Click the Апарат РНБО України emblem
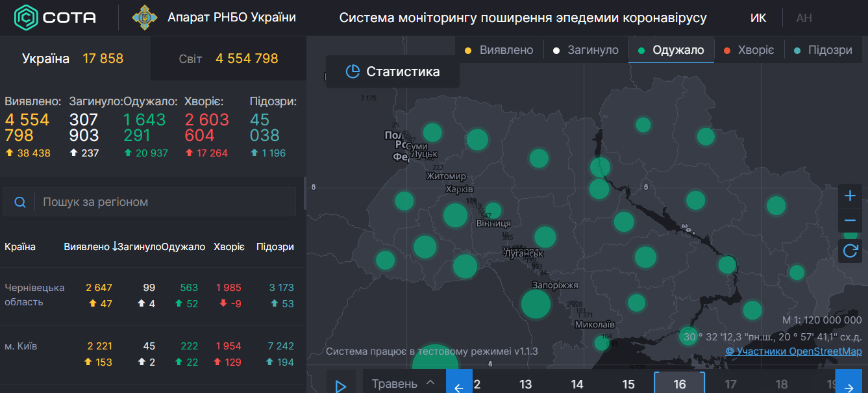This screenshot has width=868, height=393. tap(143, 18)
